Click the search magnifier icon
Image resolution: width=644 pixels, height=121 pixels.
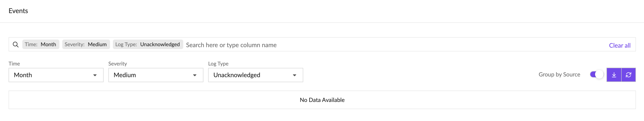click(15, 45)
